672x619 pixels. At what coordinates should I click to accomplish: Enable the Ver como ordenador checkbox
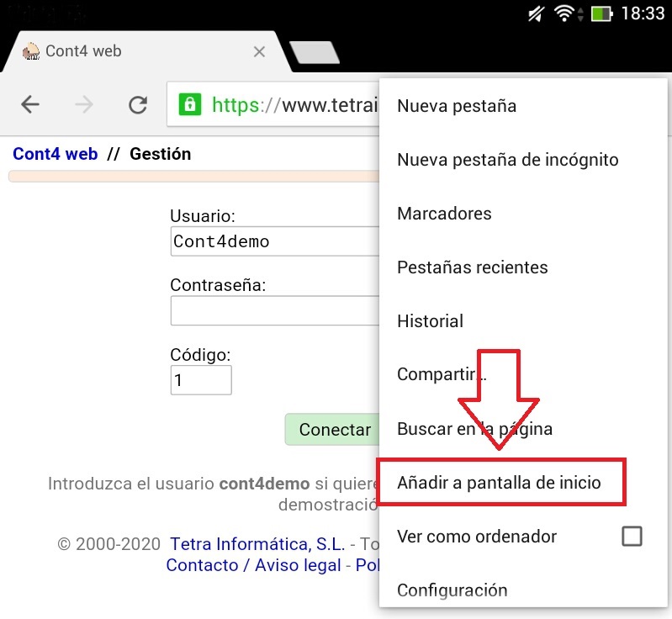click(632, 536)
